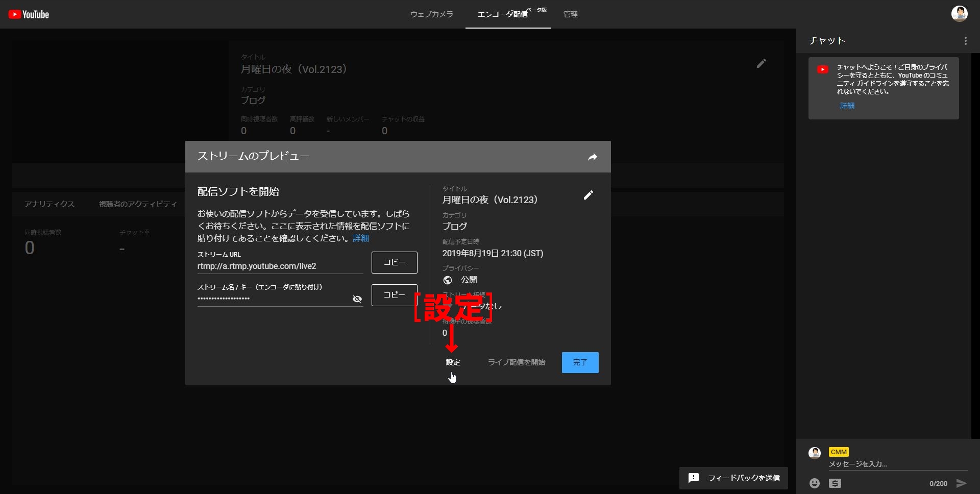Switch to the アナリティクス tab
The width and height of the screenshot is (980, 494).
(x=50, y=204)
